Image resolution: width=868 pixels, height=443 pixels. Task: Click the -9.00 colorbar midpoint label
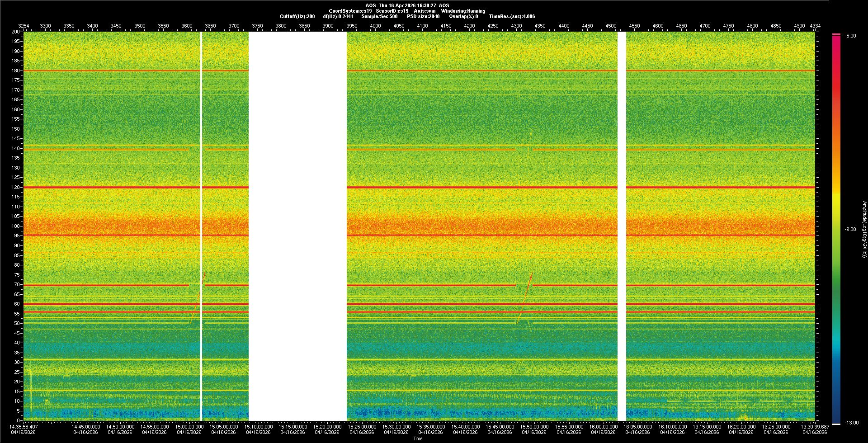(850, 229)
